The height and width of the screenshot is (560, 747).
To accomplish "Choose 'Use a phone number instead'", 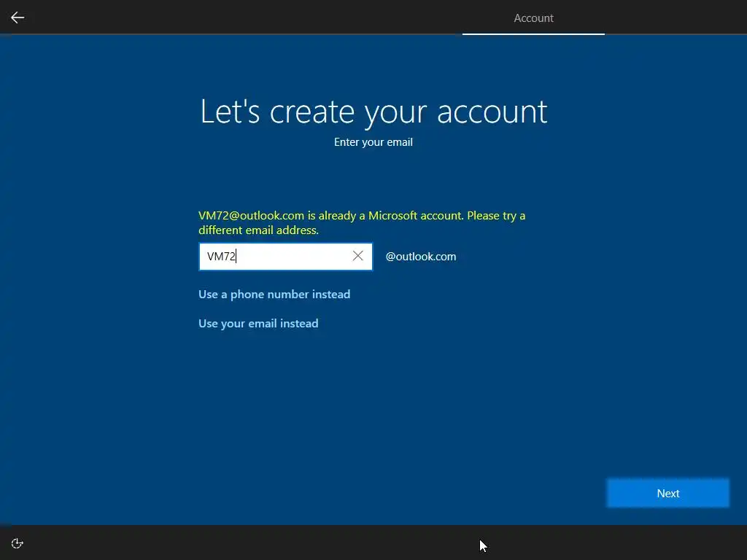I will tap(274, 295).
